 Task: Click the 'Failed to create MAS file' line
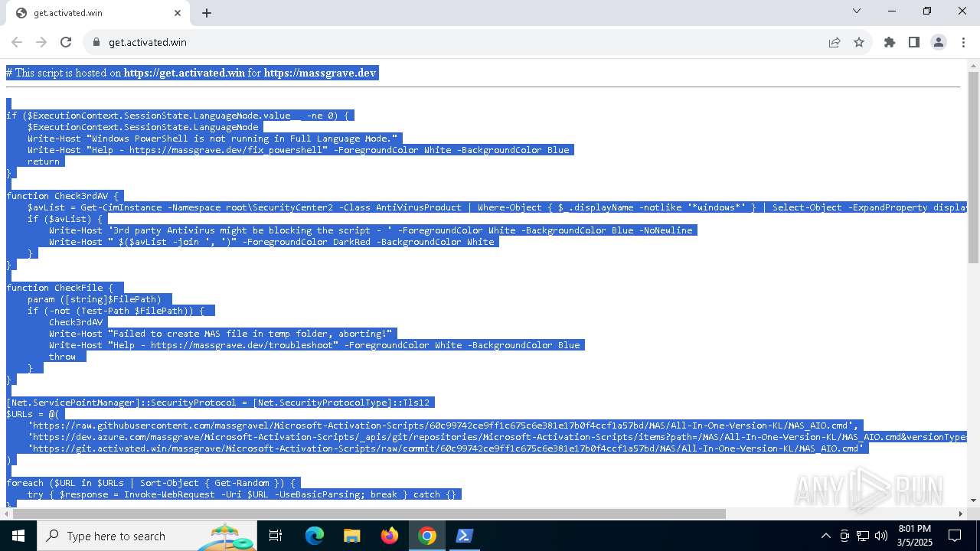tap(220, 334)
